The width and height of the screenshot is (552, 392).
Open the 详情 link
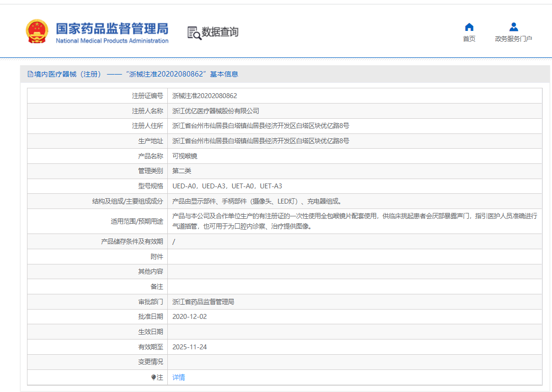179,377
